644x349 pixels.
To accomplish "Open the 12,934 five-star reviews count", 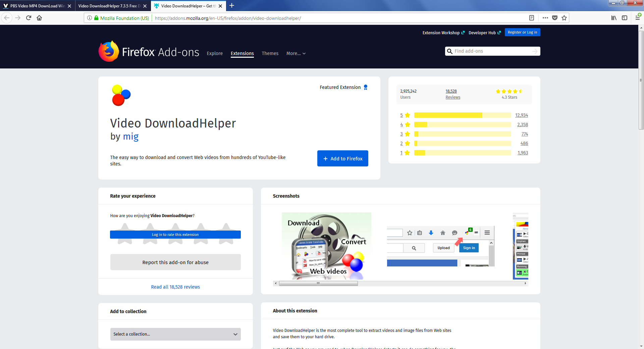I will [522, 115].
